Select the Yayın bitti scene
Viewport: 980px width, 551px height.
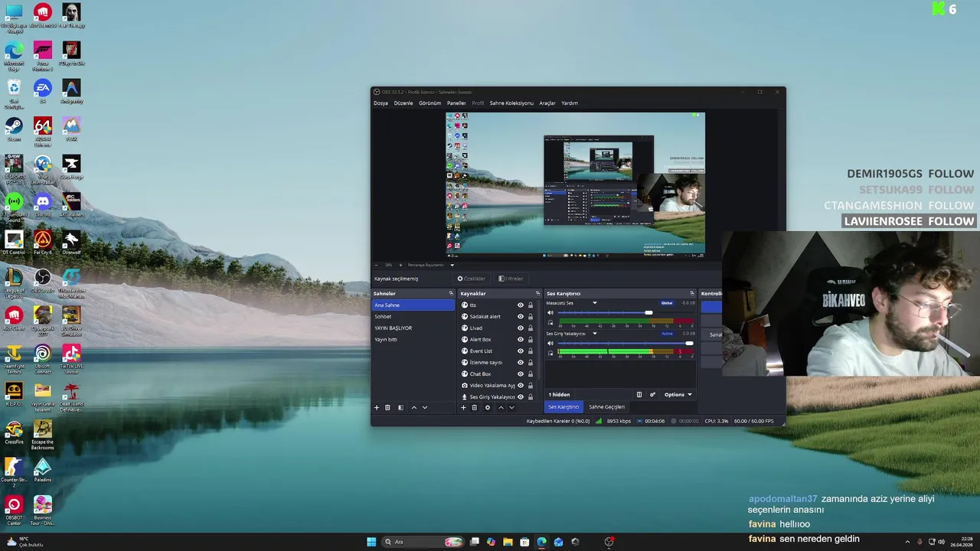pos(413,339)
